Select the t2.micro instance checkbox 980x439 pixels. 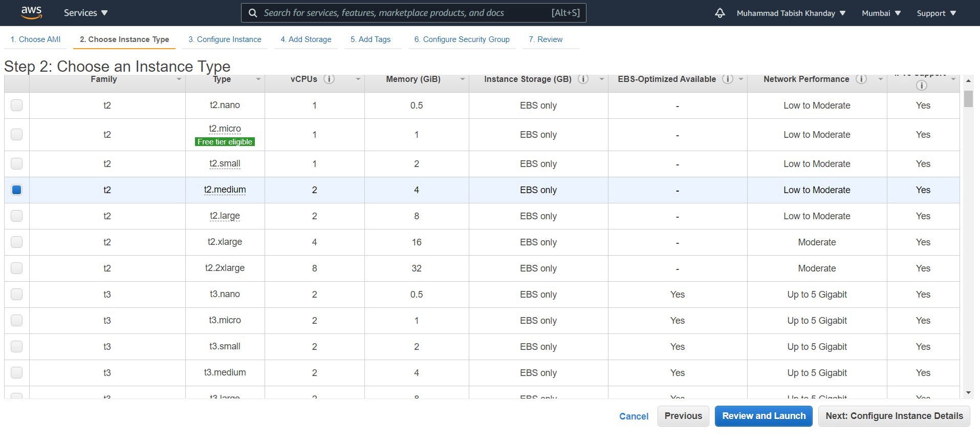(x=17, y=134)
